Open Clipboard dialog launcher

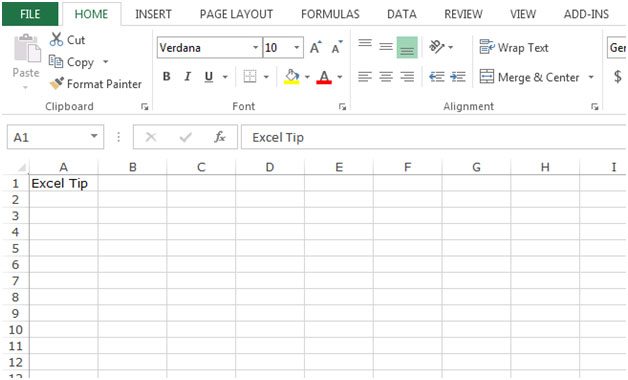point(145,107)
